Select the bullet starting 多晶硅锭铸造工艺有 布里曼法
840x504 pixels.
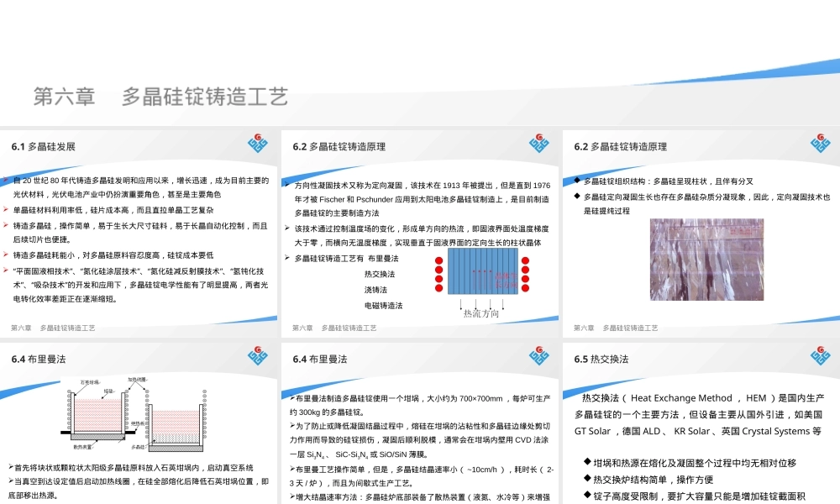(x=342, y=258)
